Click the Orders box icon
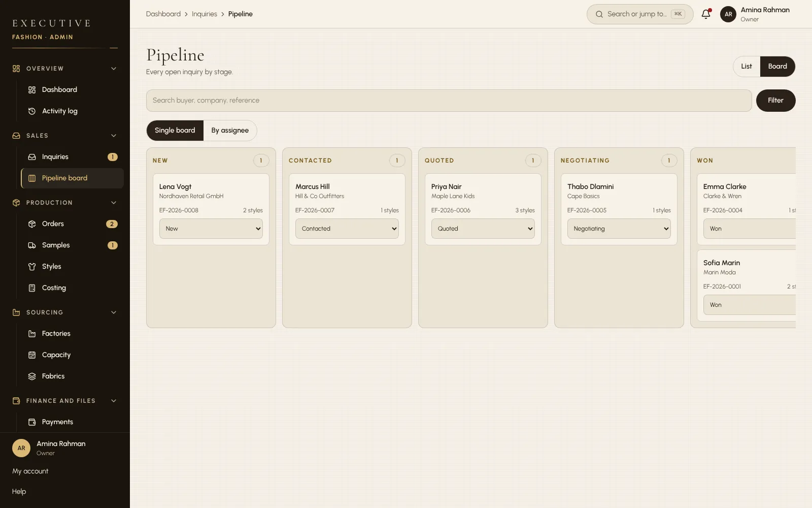The image size is (812, 508). (x=32, y=224)
